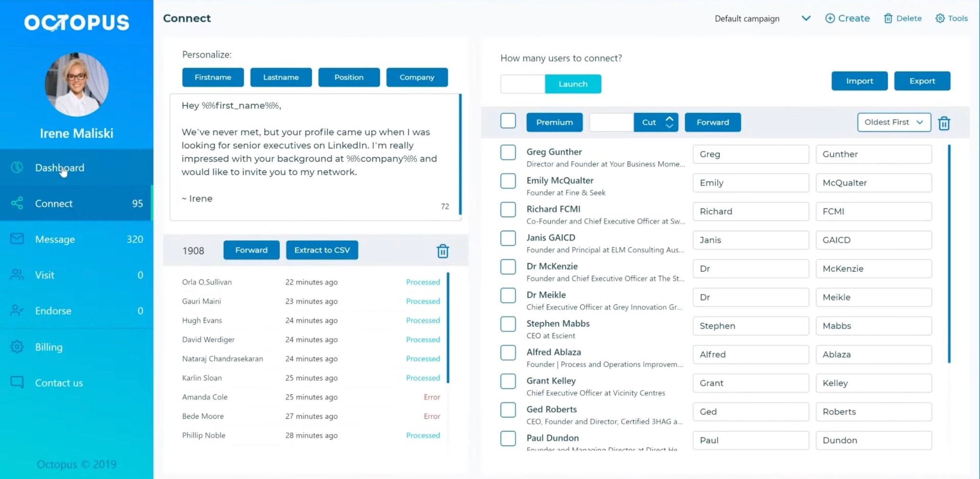The height and width of the screenshot is (479, 980).
Task: Edit Greg first name field
Action: coord(751,154)
